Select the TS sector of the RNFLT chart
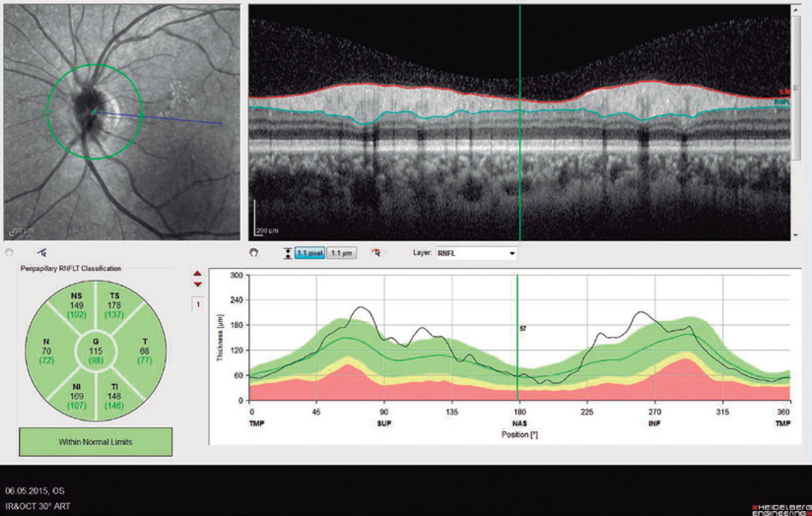This screenshot has width=812, height=516. (x=114, y=305)
